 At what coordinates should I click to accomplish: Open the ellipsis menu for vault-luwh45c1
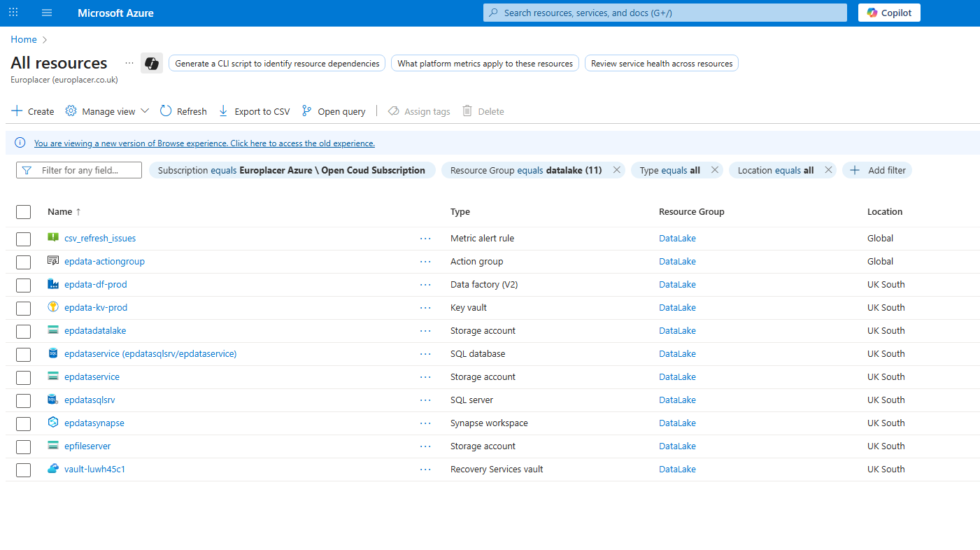coord(425,469)
